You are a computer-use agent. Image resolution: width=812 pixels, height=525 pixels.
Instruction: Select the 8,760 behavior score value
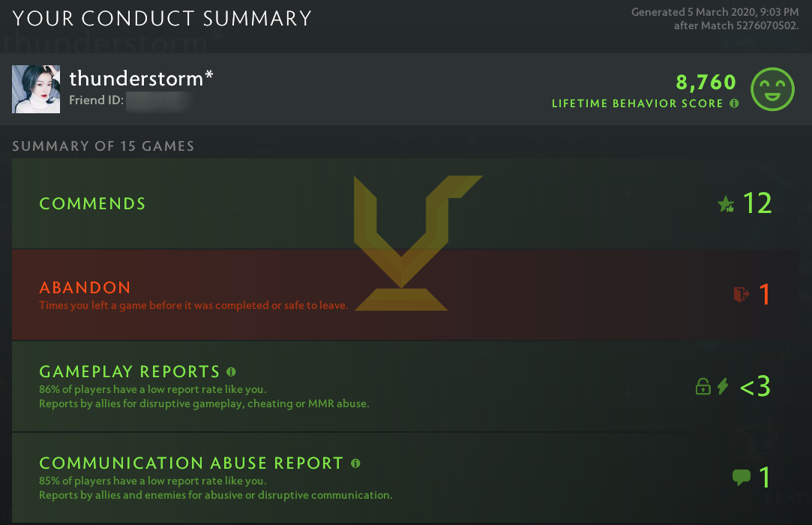tap(706, 82)
